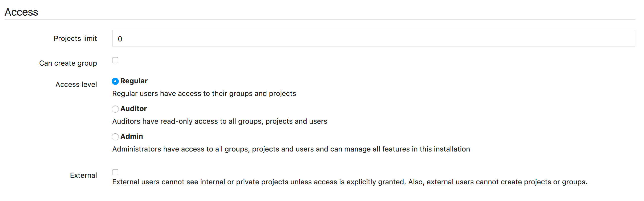Click the Regular users description text
Screen dimensions: 644x201
204,94
